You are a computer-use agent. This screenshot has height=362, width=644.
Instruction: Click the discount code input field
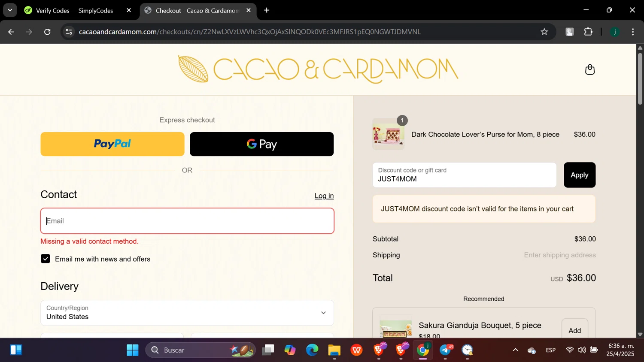465,175
